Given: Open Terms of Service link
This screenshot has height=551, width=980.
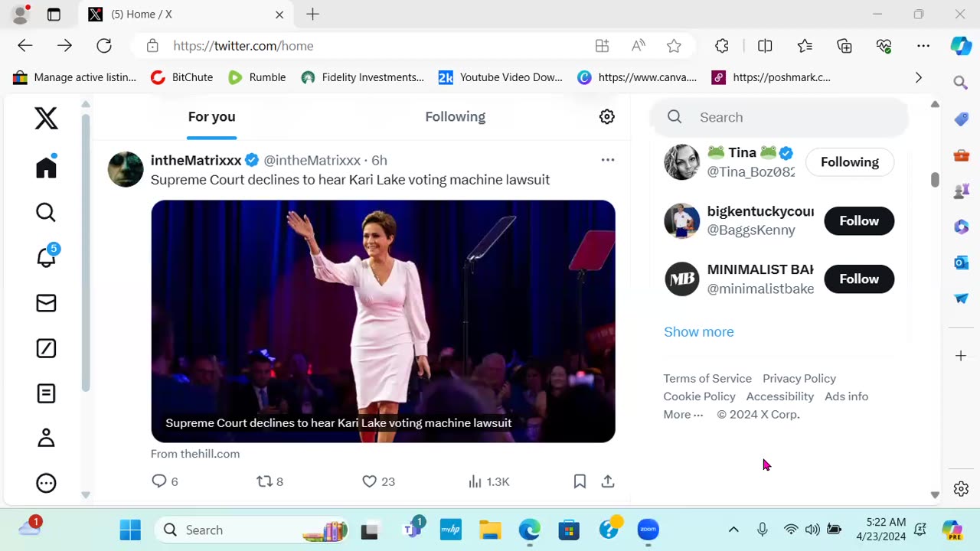Looking at the screenshot, I should click(707, 379).
